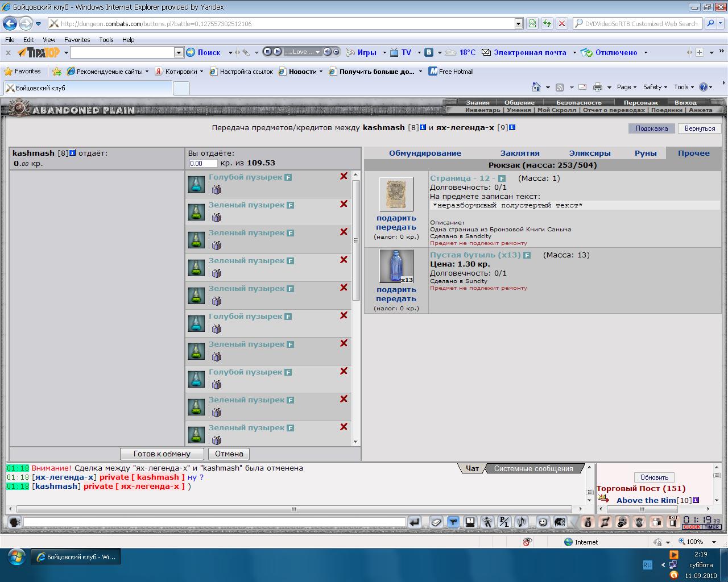This screenshot has height=582, width=728.
Task: Click the running figure icon in the chat toolbar
Action: click(x=487, y=522)
